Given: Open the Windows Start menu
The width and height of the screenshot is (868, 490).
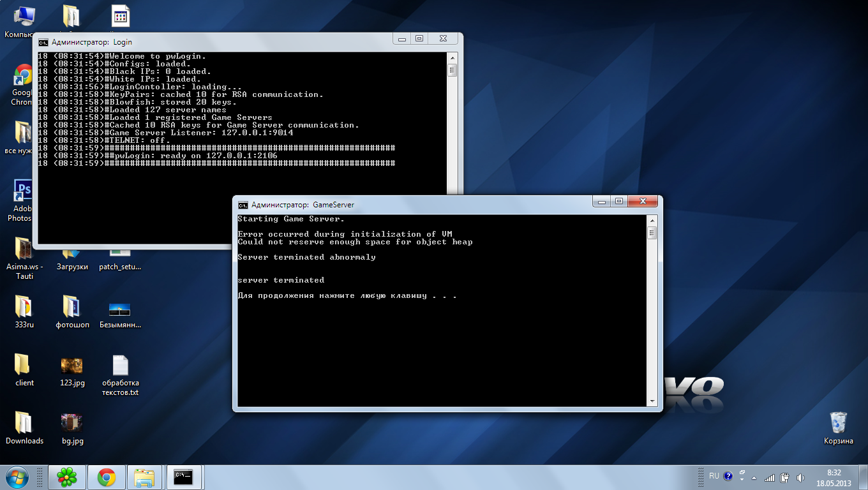Looking at the screenshot, I should coord(16,477).
